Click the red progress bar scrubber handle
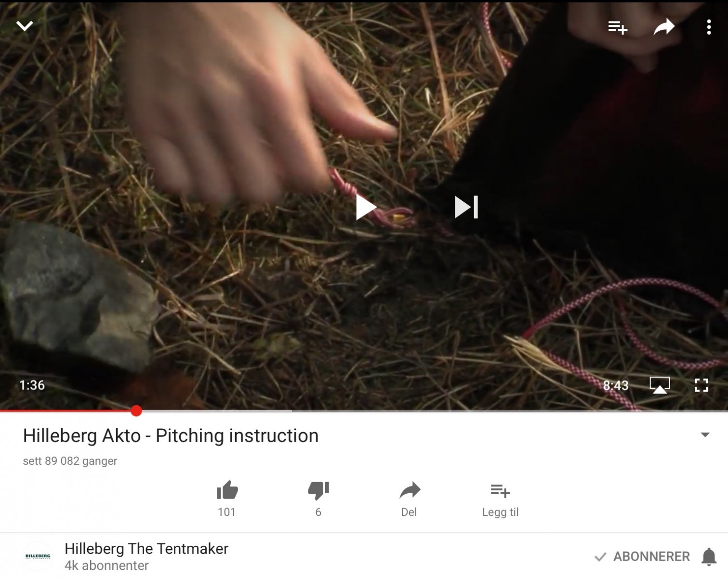 (136, 411)
